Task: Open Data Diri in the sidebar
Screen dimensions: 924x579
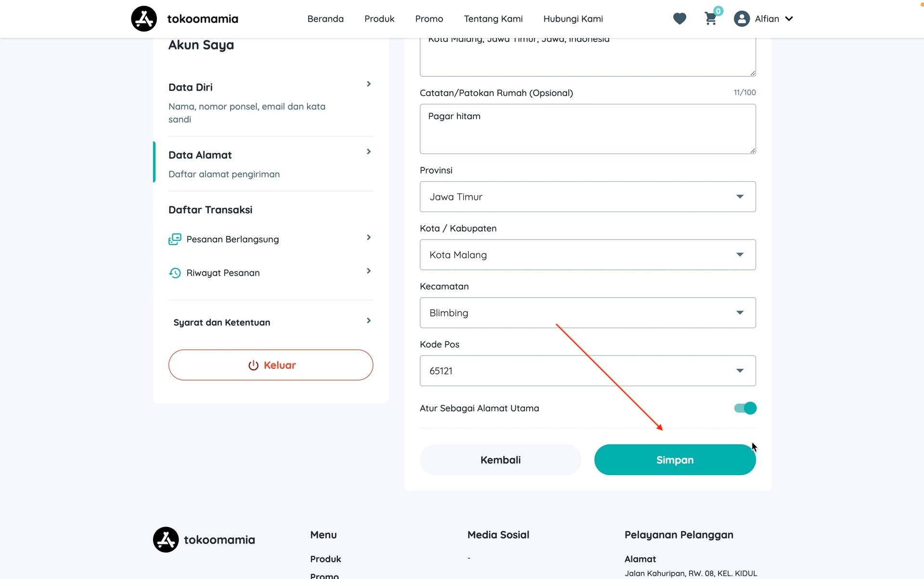Action: pos(270,102)
